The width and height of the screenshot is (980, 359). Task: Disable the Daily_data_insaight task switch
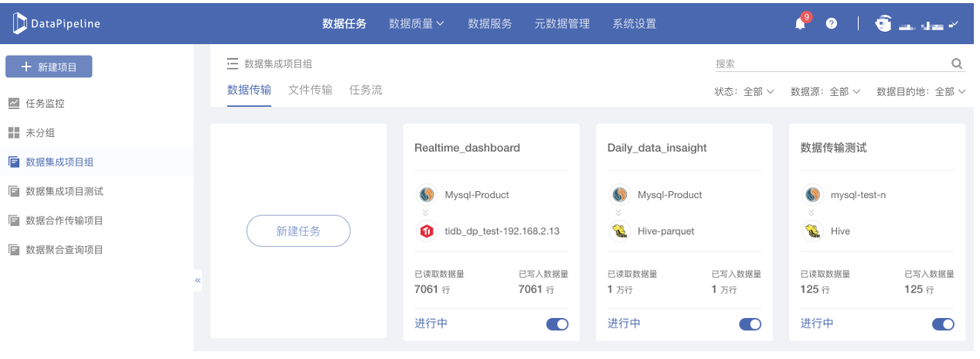(x=750, y=324)
